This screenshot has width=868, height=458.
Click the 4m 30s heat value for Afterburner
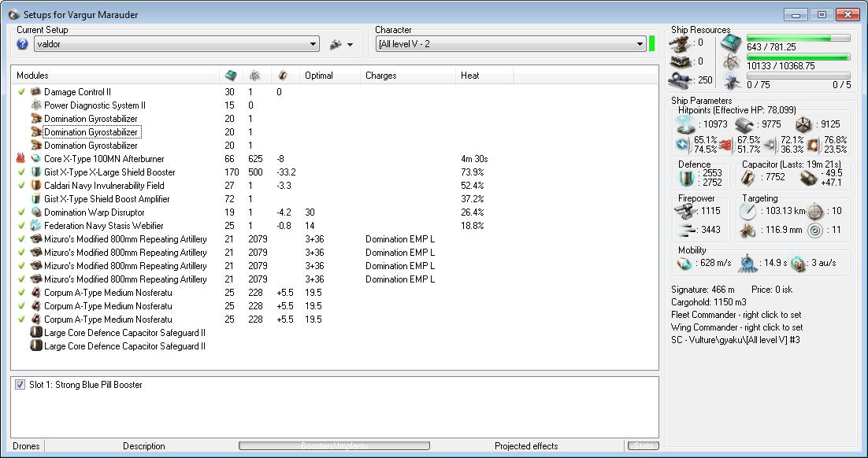474,159
